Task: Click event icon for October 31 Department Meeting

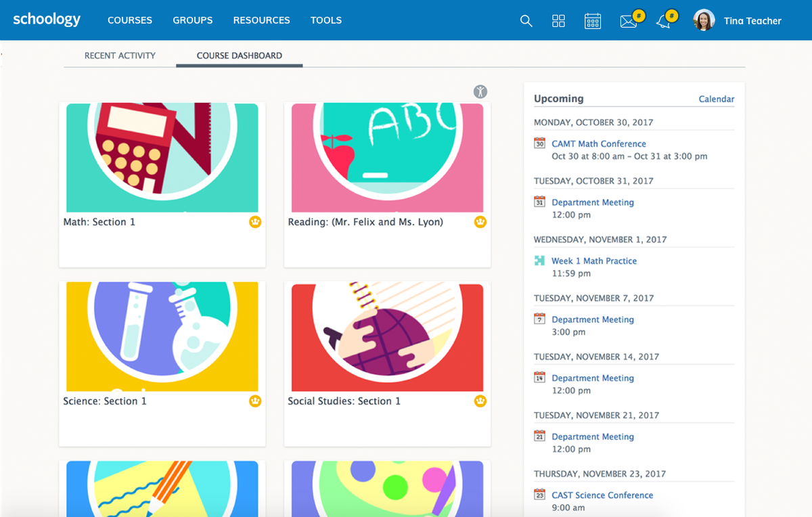Action: tap(539, 202)
